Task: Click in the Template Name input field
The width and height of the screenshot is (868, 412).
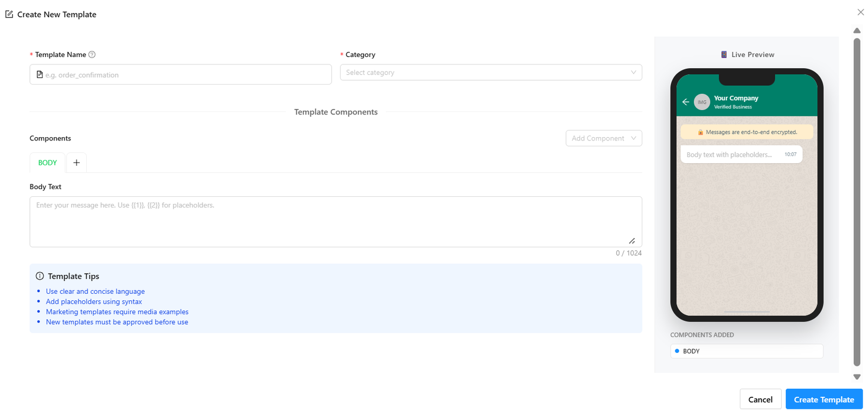Action: click(x=184, y=75)
